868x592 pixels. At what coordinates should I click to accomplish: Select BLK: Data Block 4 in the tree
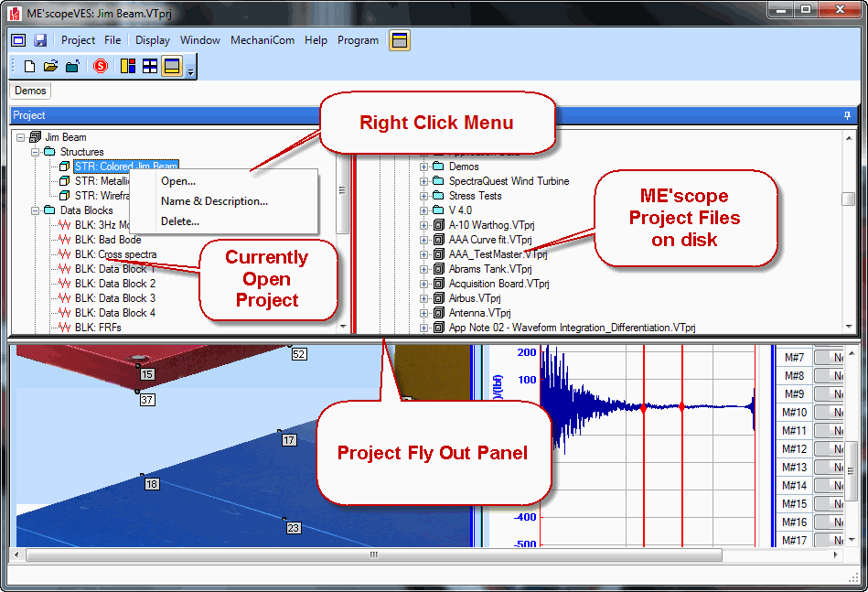click(x=115, y=313)
